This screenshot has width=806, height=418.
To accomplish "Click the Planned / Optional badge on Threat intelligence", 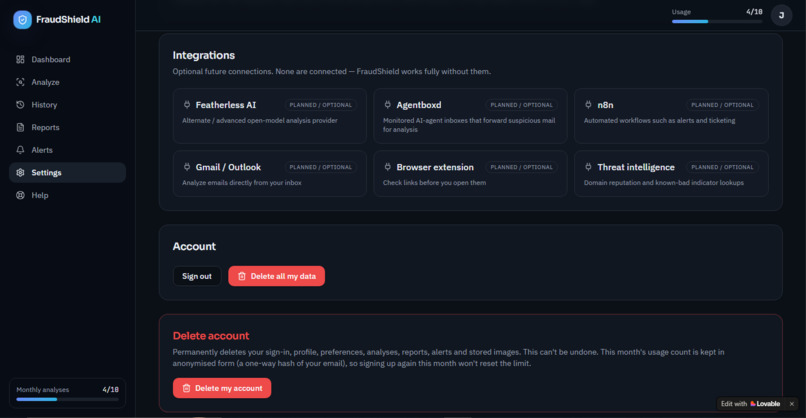I will pos(722,167).
